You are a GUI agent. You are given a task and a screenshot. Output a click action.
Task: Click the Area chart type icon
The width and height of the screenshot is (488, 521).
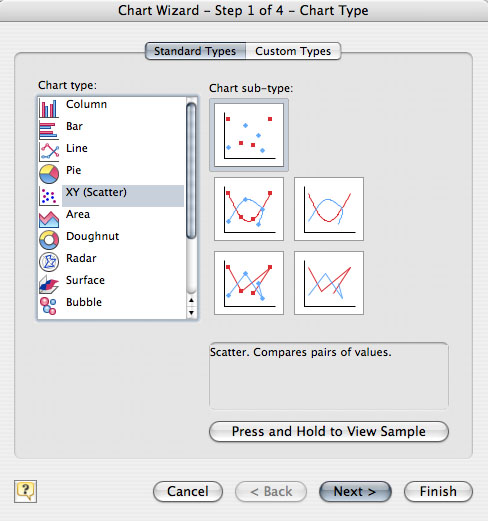click(49, 218)
